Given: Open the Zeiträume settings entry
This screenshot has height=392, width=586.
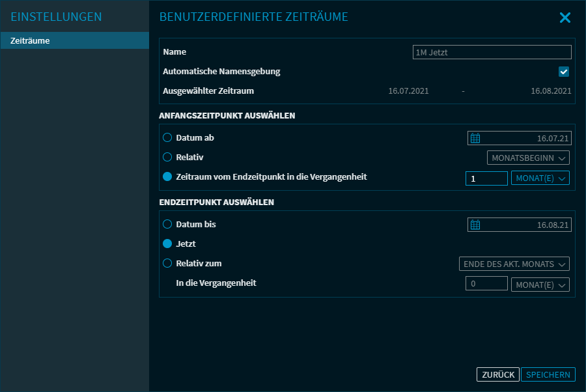Looking at the screenshot, I should (x=74, y=41).
